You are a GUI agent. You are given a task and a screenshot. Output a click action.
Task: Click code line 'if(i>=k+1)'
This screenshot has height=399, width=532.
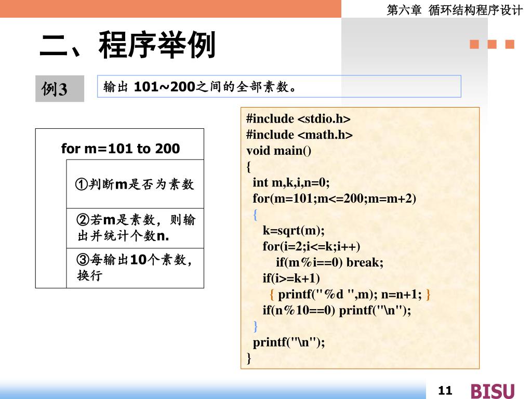coord(291,278)
